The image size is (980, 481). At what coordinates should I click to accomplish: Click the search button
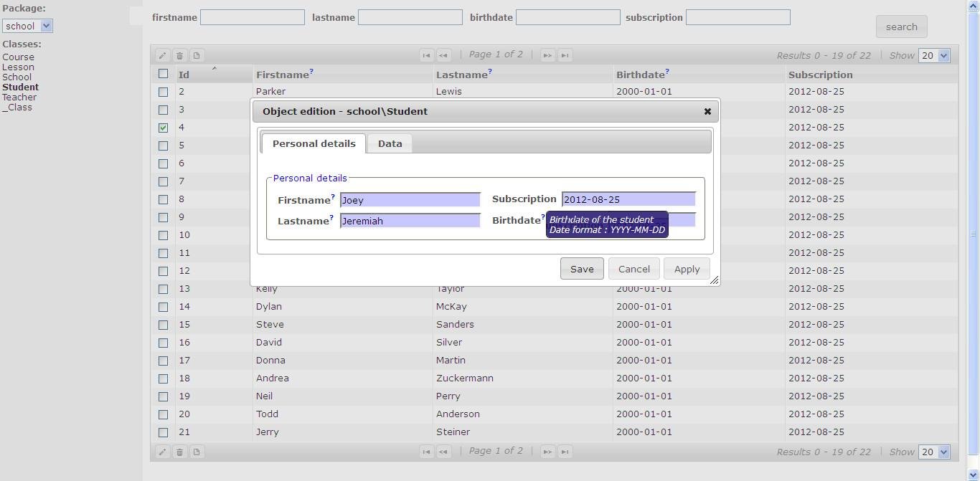(901, 27)
